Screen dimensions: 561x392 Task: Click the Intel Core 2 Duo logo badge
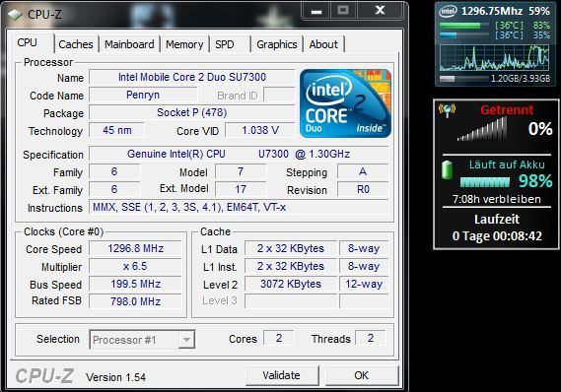tap(345, 103)
